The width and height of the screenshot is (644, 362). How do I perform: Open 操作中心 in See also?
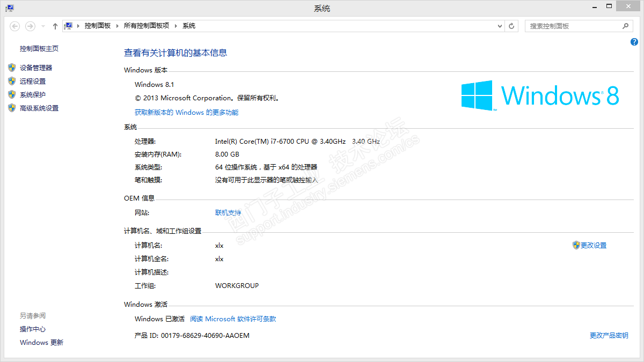pos(33,329)
